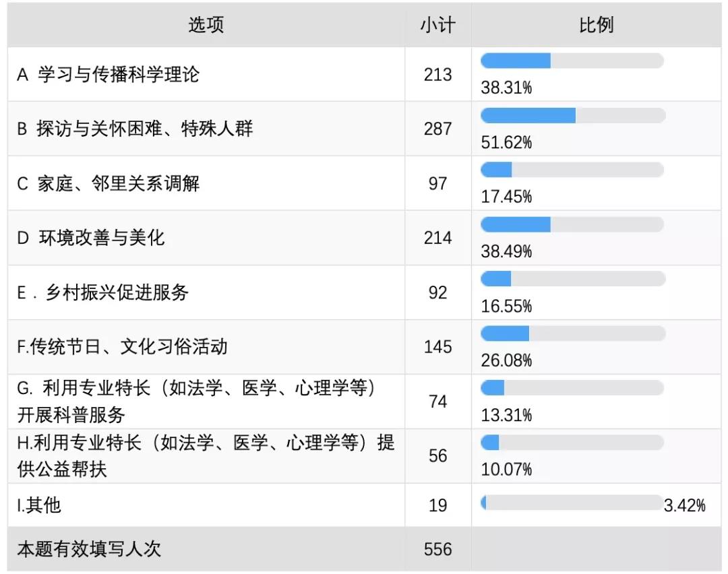Click the 26.08% progress bar
Screen dimensions: 728x574
(573, 333)
